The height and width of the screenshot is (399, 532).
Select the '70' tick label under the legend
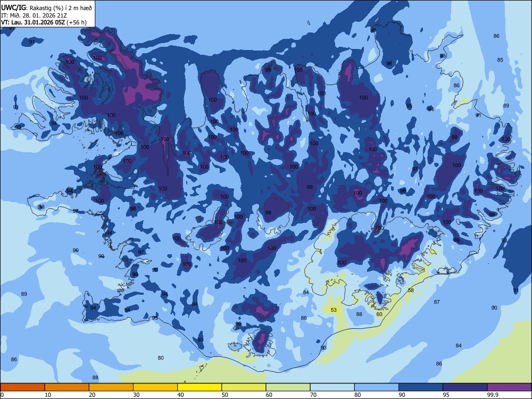pos(313,395)
